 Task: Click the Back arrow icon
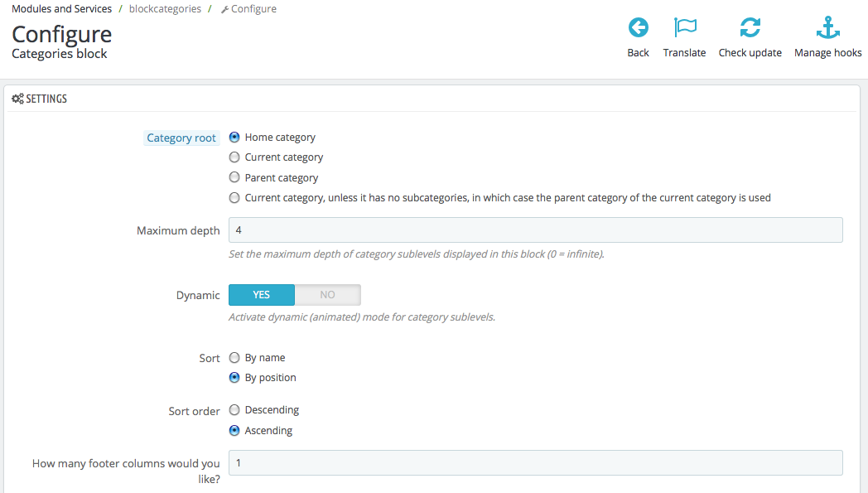tap(638, 27)
